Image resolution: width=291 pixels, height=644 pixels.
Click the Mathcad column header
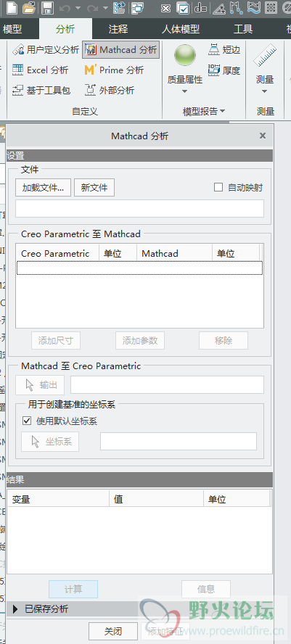[x=175, y=253]
